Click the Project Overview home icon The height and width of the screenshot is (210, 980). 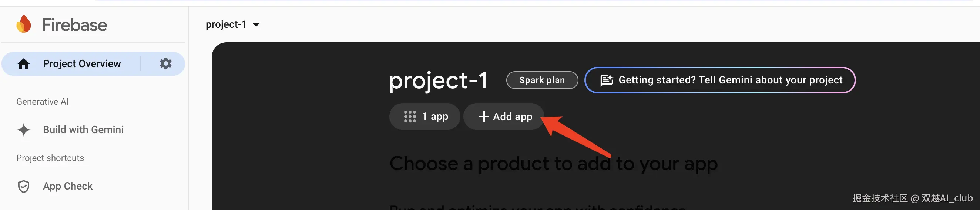[24, 64]
